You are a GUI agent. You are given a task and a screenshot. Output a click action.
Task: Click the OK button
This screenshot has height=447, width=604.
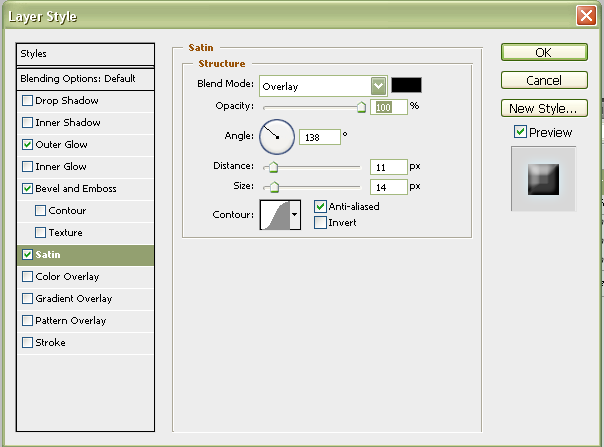point(544,52)
